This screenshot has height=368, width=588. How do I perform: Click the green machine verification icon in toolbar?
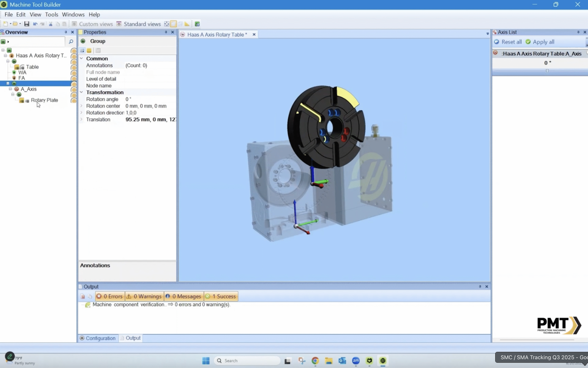point(197,24)
